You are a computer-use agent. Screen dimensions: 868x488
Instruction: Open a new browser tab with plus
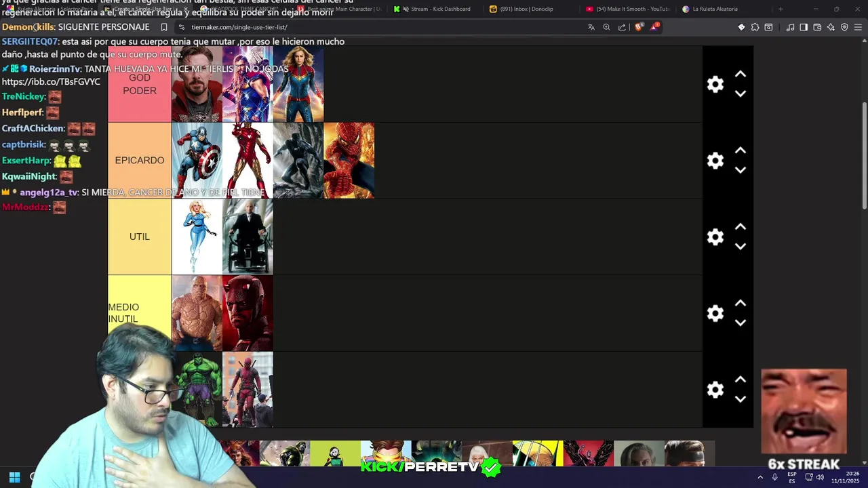click(781, 9)
